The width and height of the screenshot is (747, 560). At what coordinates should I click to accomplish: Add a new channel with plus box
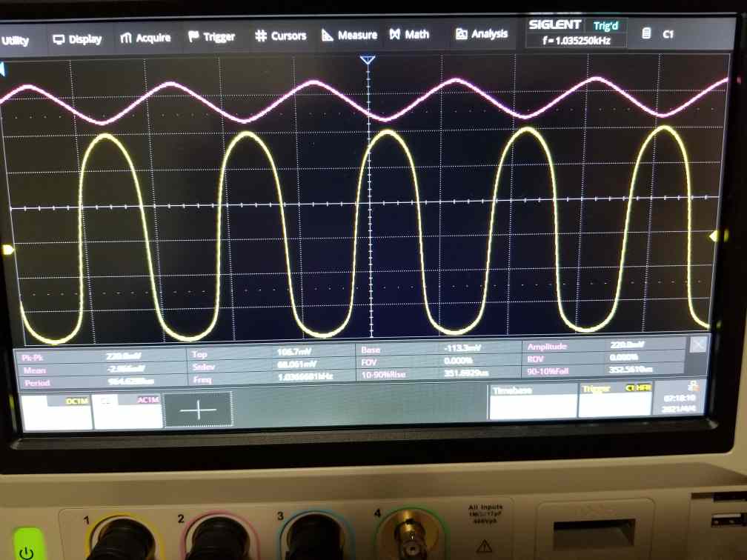point(198,410)
